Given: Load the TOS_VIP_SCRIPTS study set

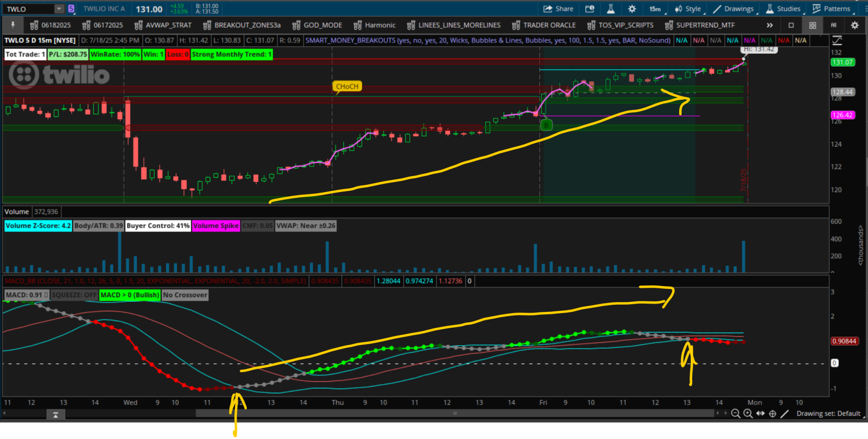Looking at the screenshot, I should (x=620, y=25).
